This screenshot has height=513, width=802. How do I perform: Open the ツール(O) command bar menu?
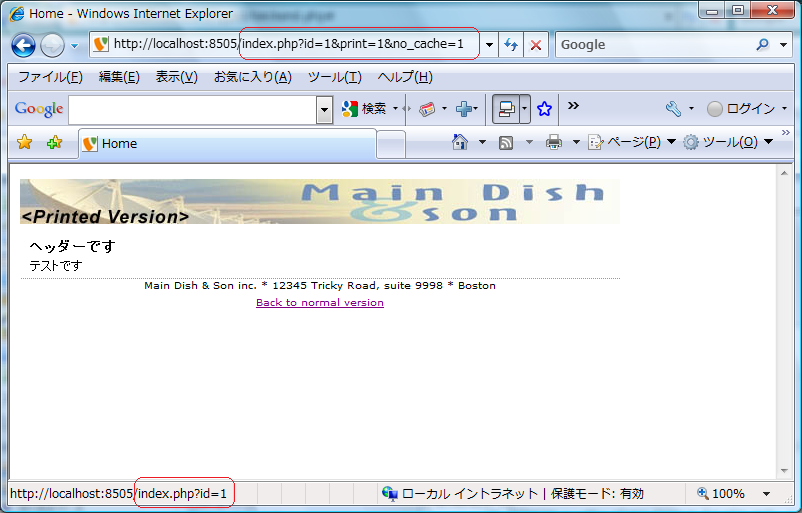point(728,142)
